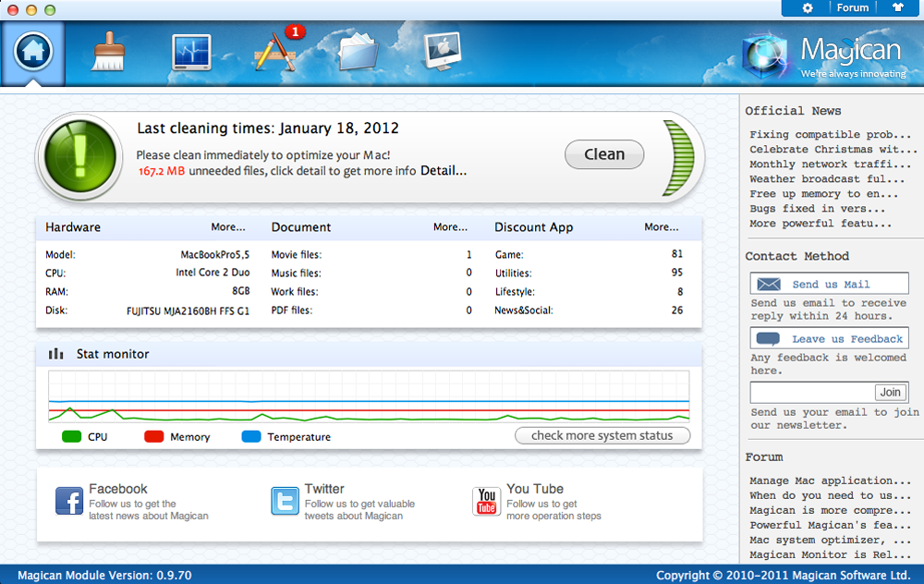Click the PDF files row
Image resolution: width=924 pixels, height=584 pixels.
point(371,310)
